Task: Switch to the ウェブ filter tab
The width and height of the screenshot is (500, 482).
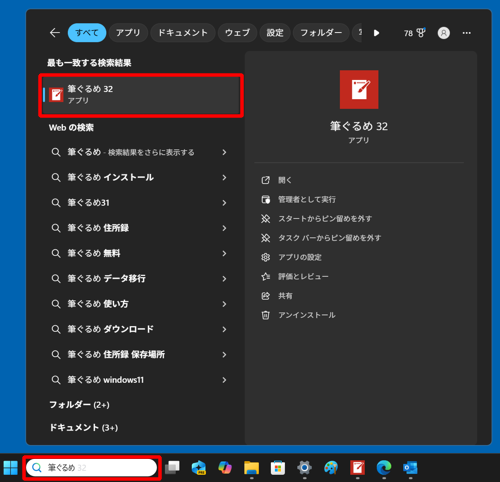Action: click(237, 33)
